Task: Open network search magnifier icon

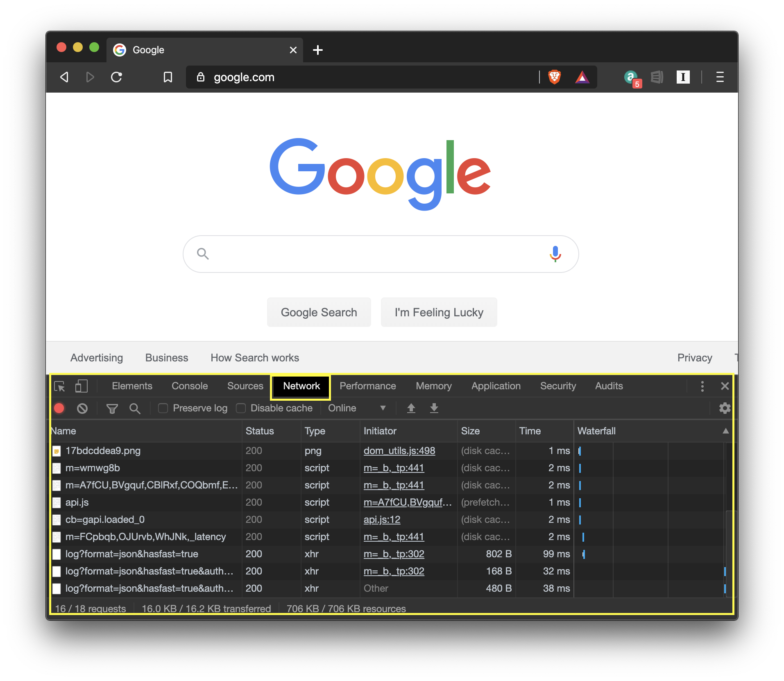Action: 135,408
